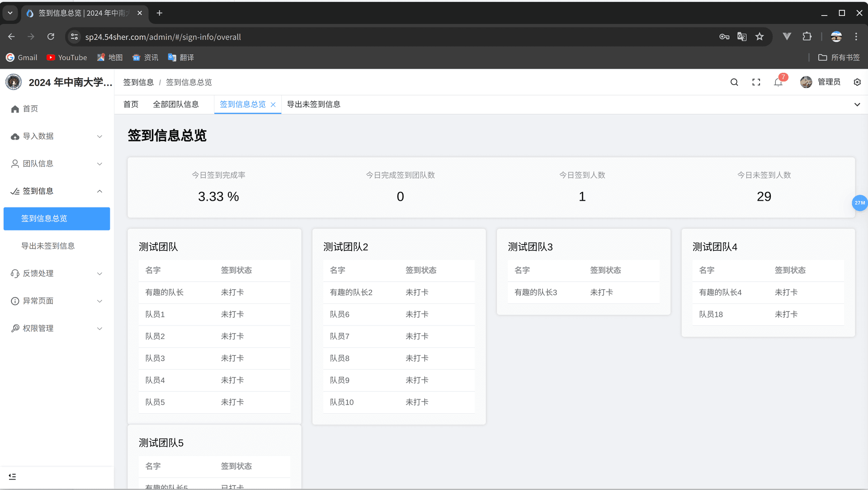Image resolution: width=868 pixels, height=490 pixels.
Task: Click the 有趣的队长 row in 测试团队
Action: click(214, 292)
